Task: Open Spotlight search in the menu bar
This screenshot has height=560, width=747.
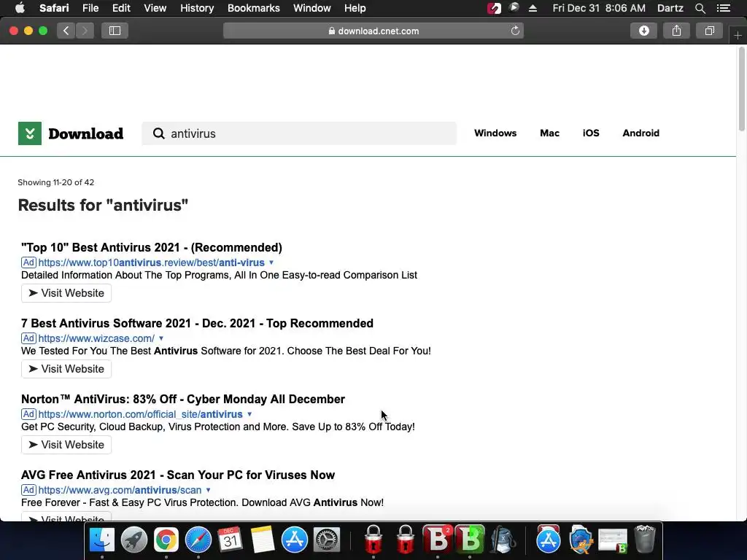Action: 700,8
